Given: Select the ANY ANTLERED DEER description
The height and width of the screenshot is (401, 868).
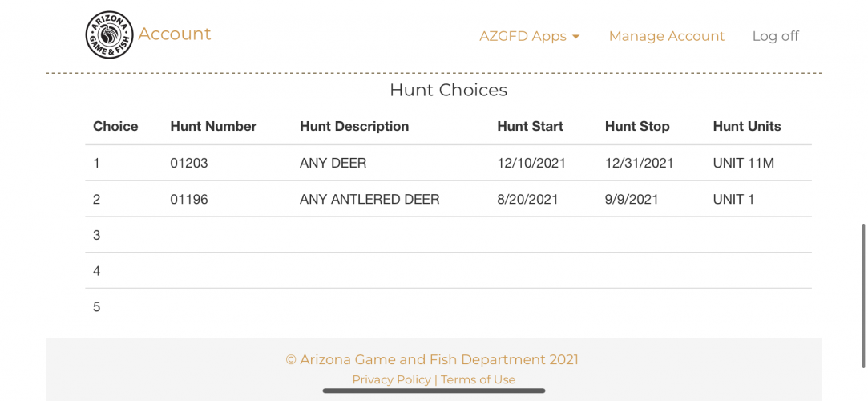Looking at the screenshot, I should [x=369, y=199].
